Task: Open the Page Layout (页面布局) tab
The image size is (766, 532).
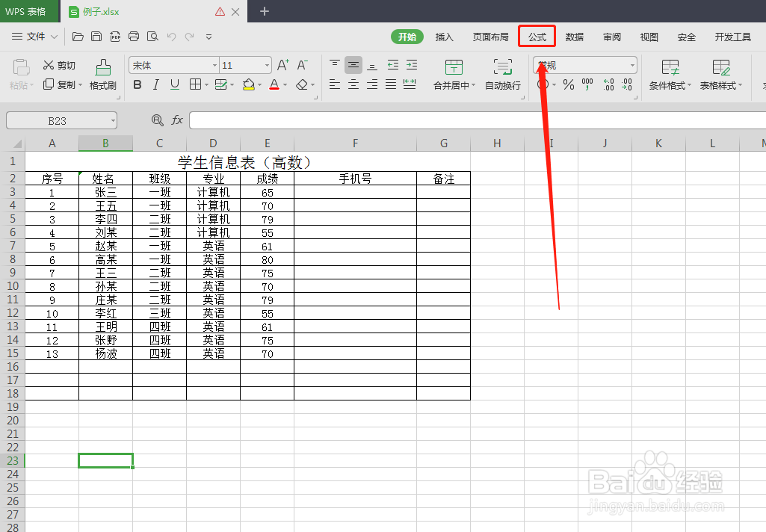Action: [x=490, y=37]
